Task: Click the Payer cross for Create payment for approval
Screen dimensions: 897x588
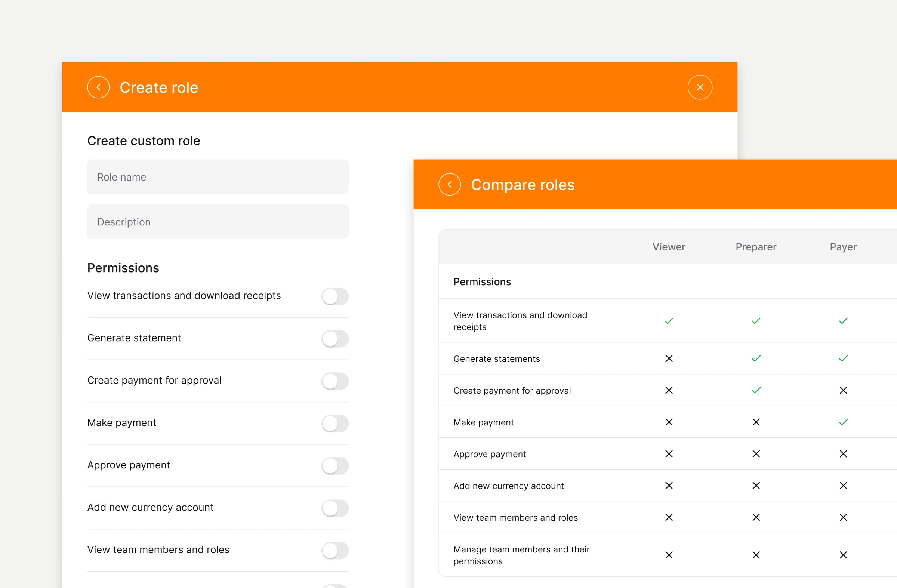Action: (843, 391)
